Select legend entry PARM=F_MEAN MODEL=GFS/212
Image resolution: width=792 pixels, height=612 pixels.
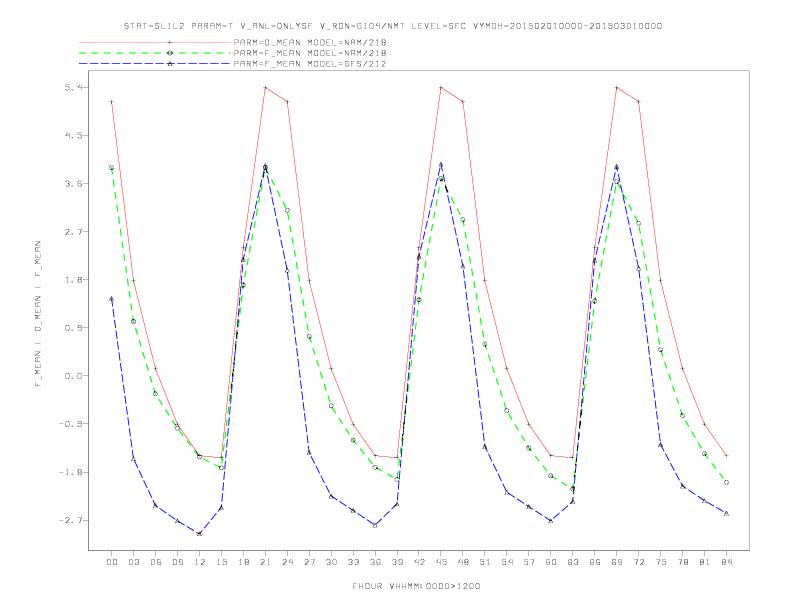click(x=310, y=64)
